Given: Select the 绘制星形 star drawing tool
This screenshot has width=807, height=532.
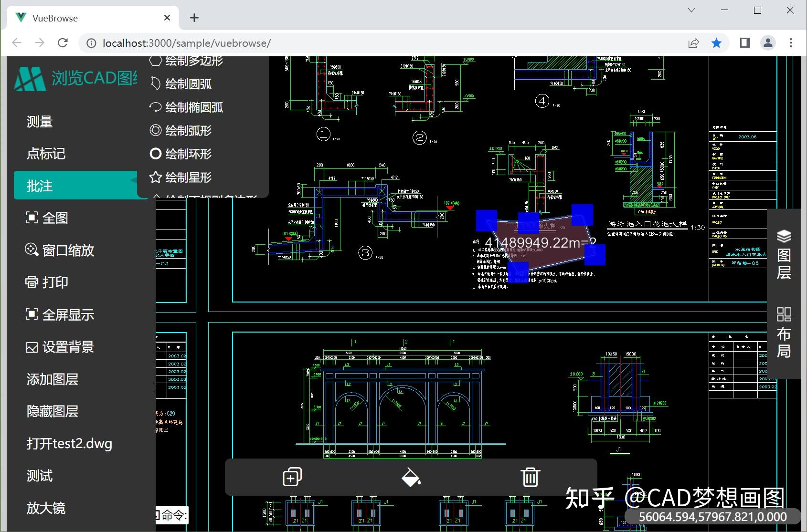Looking at the screenshot, I should coord(189,177).
